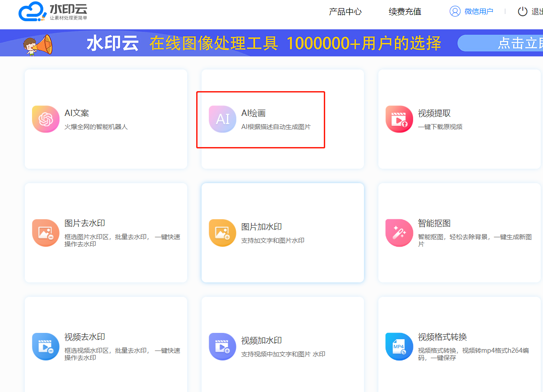Click description 火爆全网的智能机器人
The image size is (543, 392).
[96, 127]
